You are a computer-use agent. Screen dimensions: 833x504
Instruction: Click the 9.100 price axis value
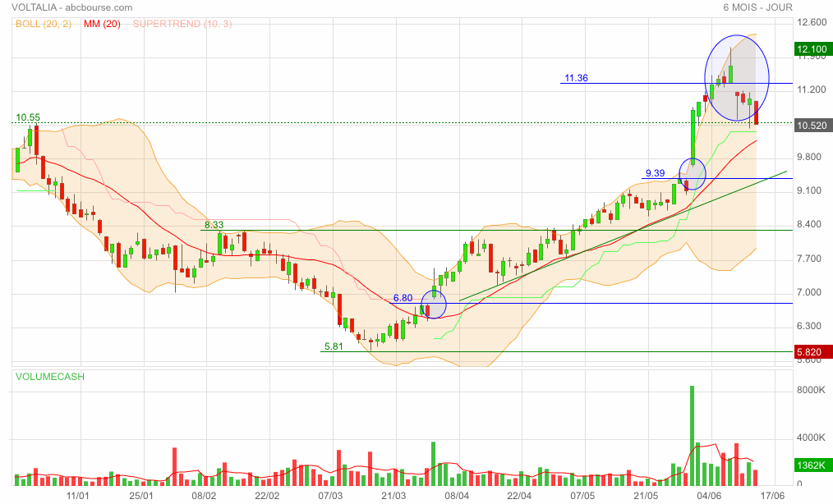[x=810, y=190]
